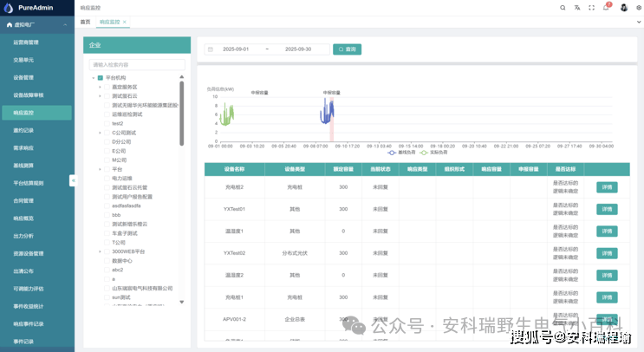The width and height of the screenshot is (644, 352).
Task: Collapse the 平台机构 tree node arrow
Action: tap(94, 78)
